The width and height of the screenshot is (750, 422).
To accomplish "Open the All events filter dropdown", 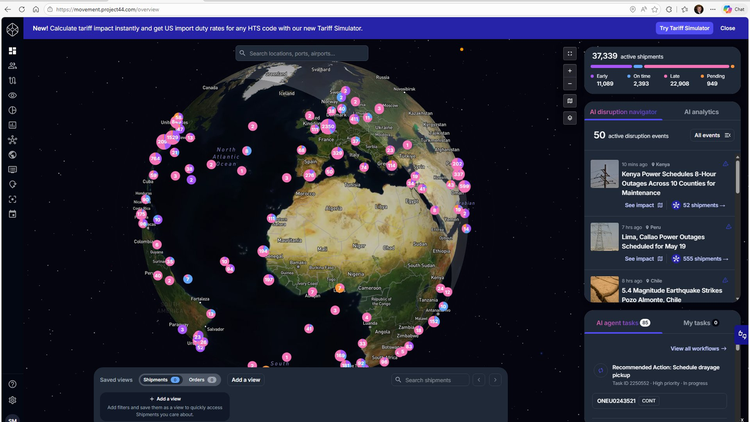I will tap(712, 135).
